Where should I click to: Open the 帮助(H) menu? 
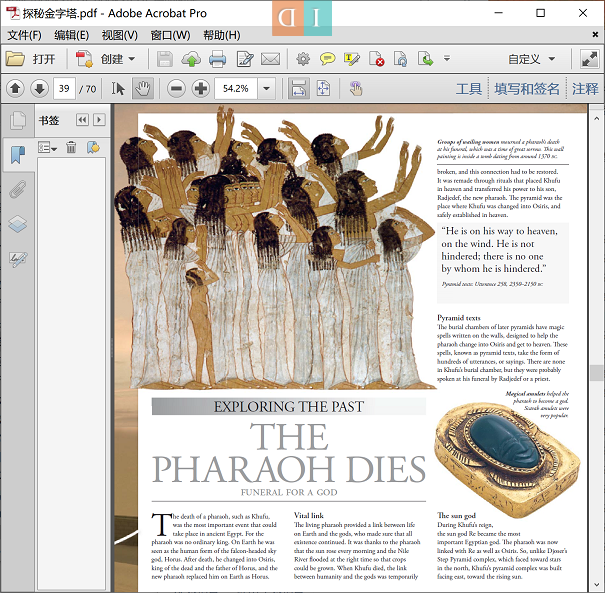tap(221, 35)
